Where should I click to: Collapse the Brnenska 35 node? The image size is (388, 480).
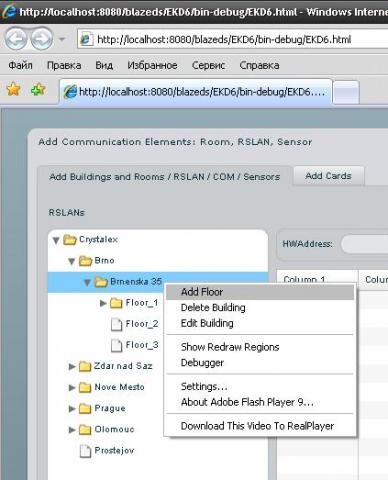[x=87, y=283]
